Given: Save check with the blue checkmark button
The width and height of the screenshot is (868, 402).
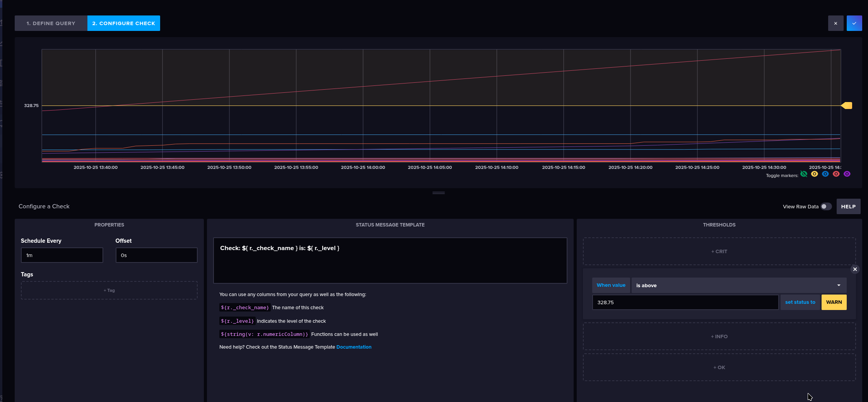Looking at the screenshot, I should click(854, 23).
